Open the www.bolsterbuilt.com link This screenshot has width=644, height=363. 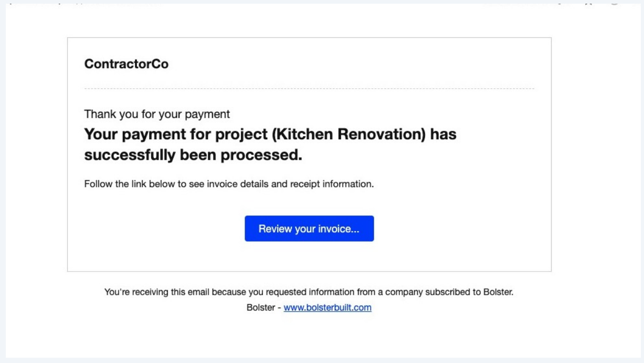point(328,308)
